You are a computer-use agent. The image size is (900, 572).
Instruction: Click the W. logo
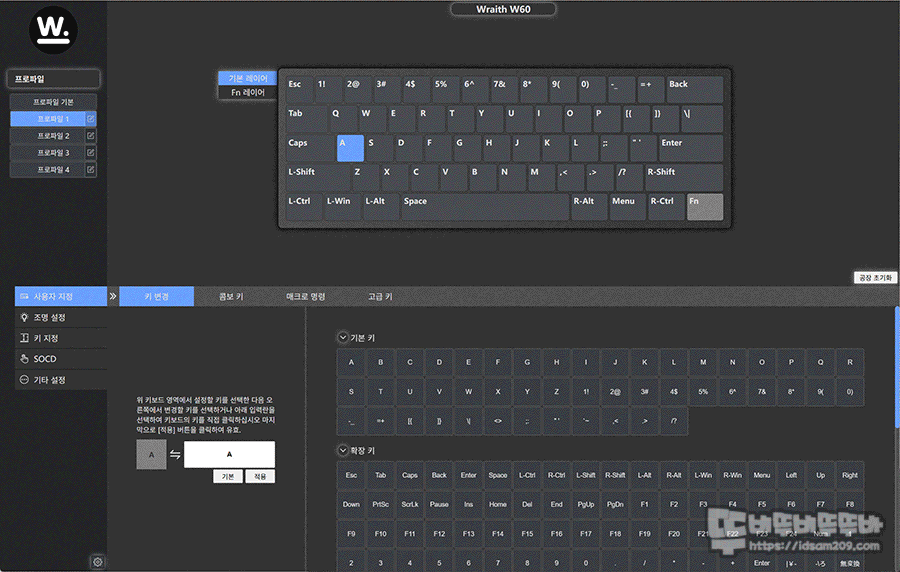click(x=53, y=30)
